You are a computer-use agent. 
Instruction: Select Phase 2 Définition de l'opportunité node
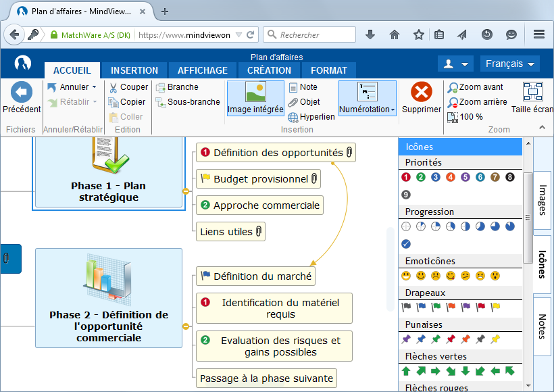click(x=109, y=298)
